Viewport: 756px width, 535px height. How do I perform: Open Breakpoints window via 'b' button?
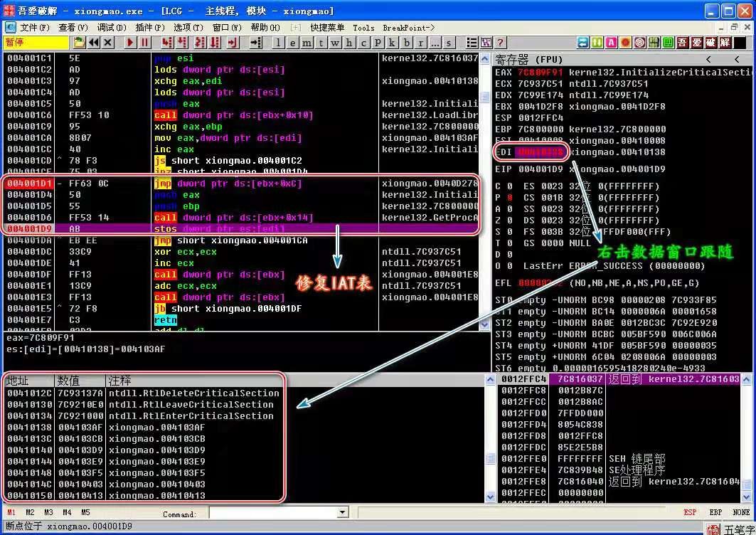(x=406, y=43)
